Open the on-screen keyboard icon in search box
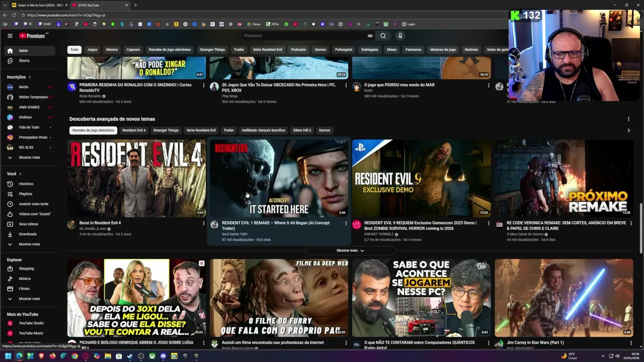The image size is (644, 362). [370, 36]
